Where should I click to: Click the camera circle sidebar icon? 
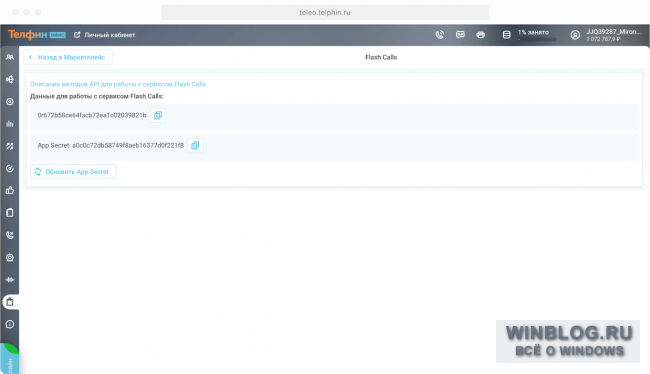10,257
